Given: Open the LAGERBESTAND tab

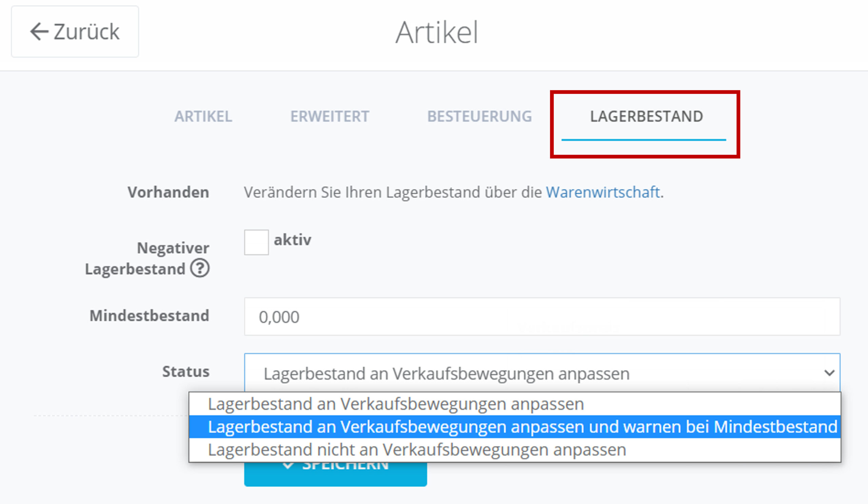Looking at the screenshot, I should pyautogui.click(x=646, y=116).
